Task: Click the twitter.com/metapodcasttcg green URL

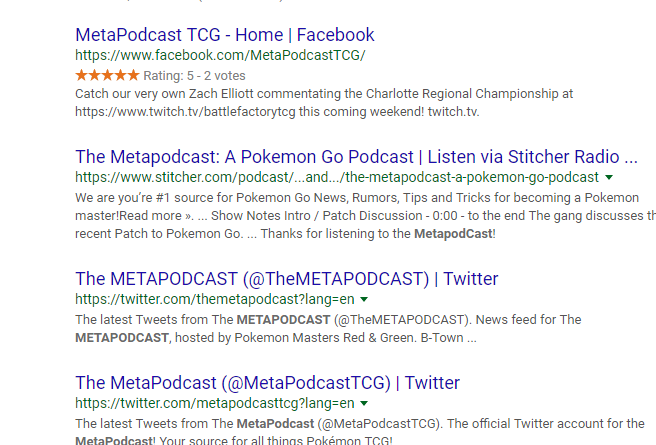Action: [215, 403]
